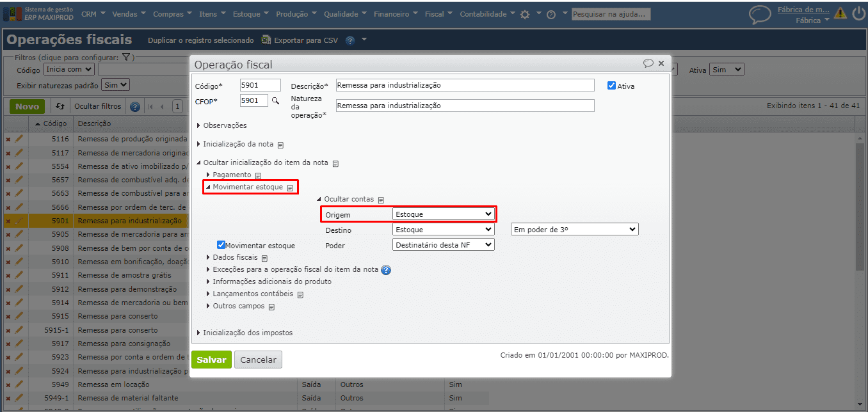
Task: Open the Exibir naturezas padrão dropdown
Action: coord(116,84)
